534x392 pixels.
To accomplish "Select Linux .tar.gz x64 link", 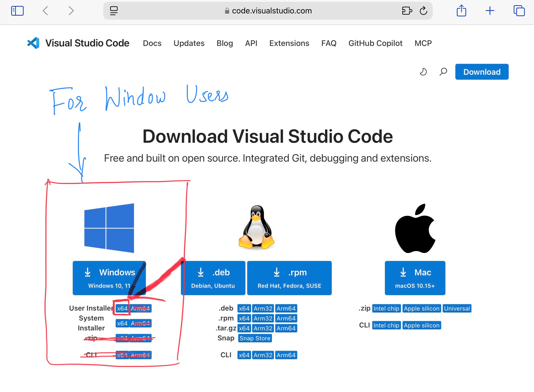I will (244, 328).
